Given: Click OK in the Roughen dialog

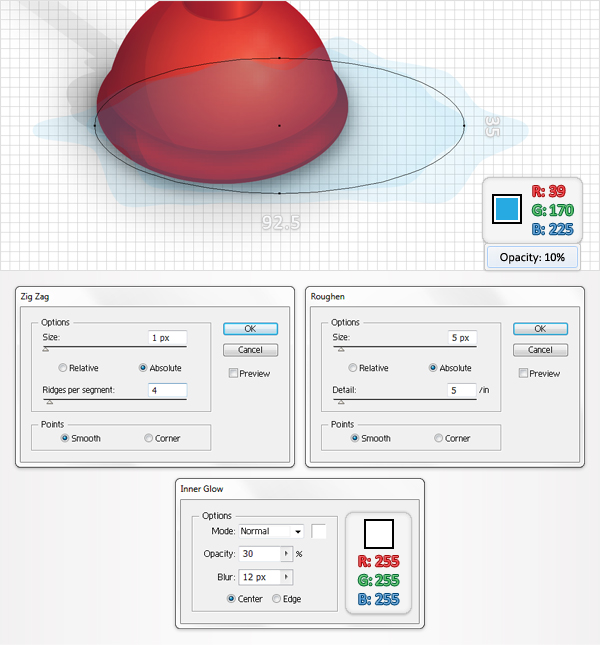Looking at the screenshot, I should point(540,329).
